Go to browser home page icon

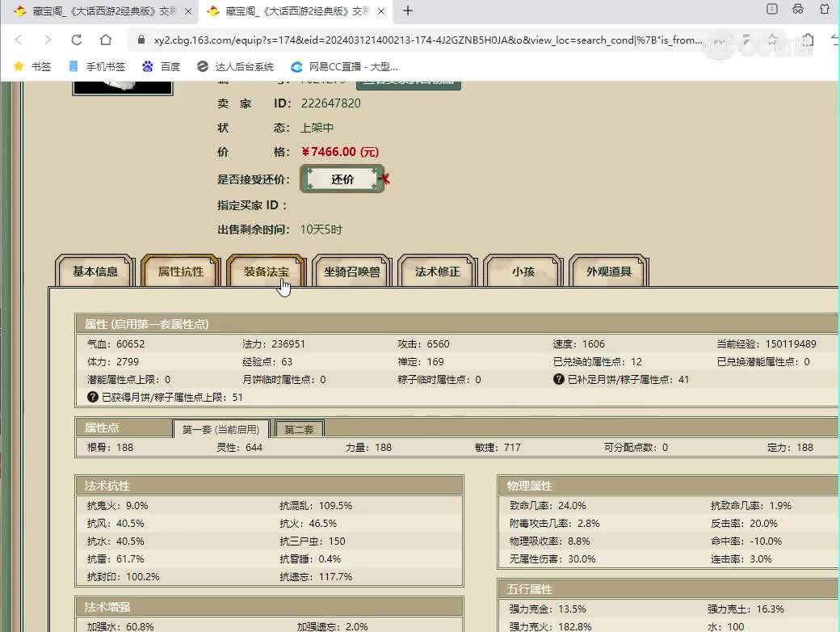click(x=106, y=40)
